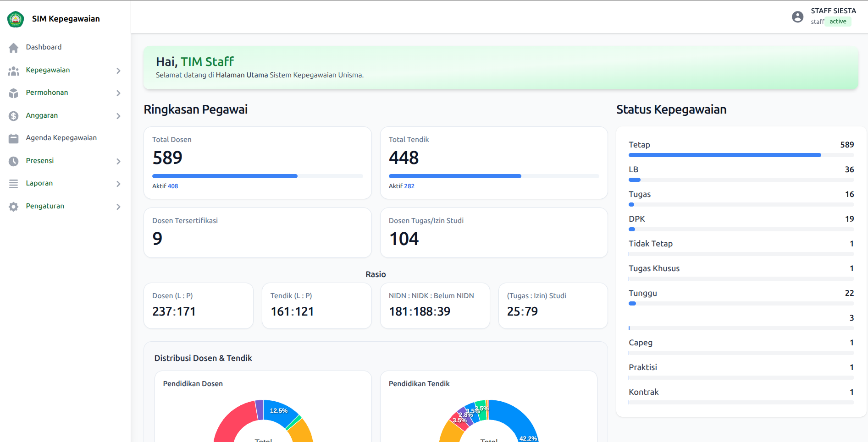Click the Agenda Kepegawaian calendar icon
The height and width of the screenshot is (442, 868).
[x=14, y=138]
